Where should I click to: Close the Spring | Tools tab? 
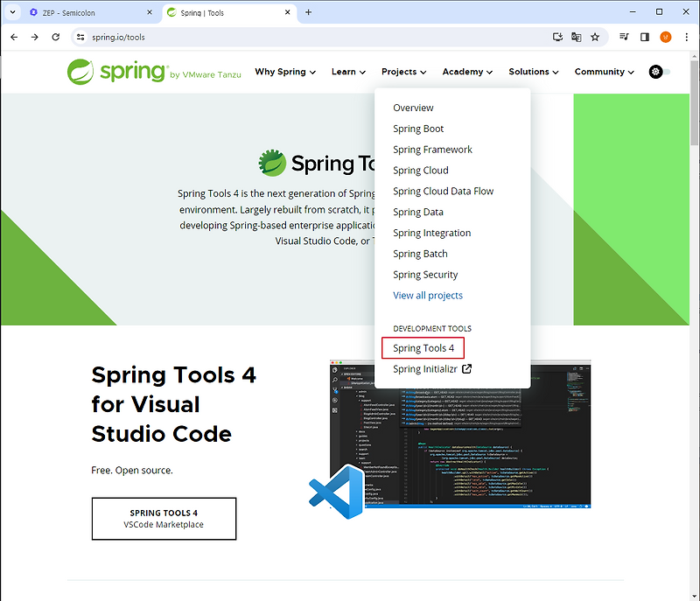[288, 12]
